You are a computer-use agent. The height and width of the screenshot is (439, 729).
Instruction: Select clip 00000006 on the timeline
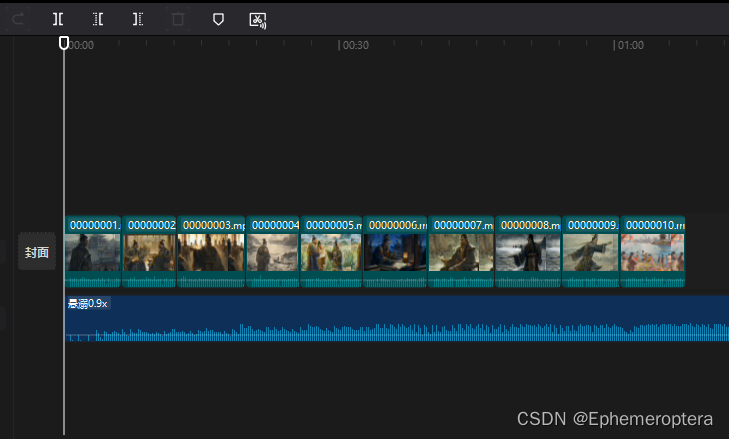395,252
